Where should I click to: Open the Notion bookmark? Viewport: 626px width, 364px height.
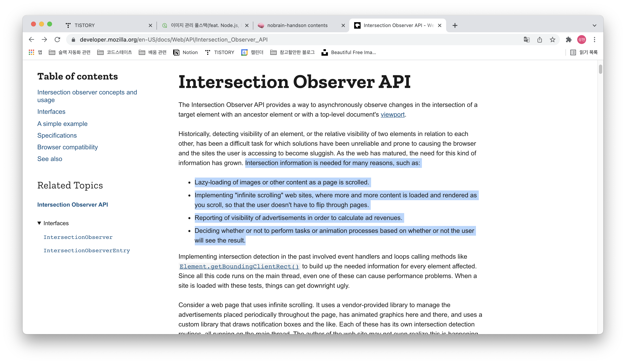point(185,52)
